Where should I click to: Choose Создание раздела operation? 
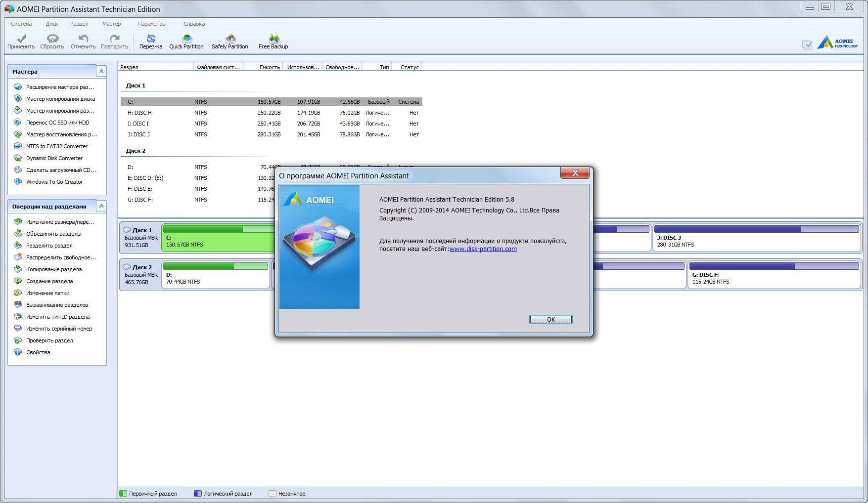43,281
